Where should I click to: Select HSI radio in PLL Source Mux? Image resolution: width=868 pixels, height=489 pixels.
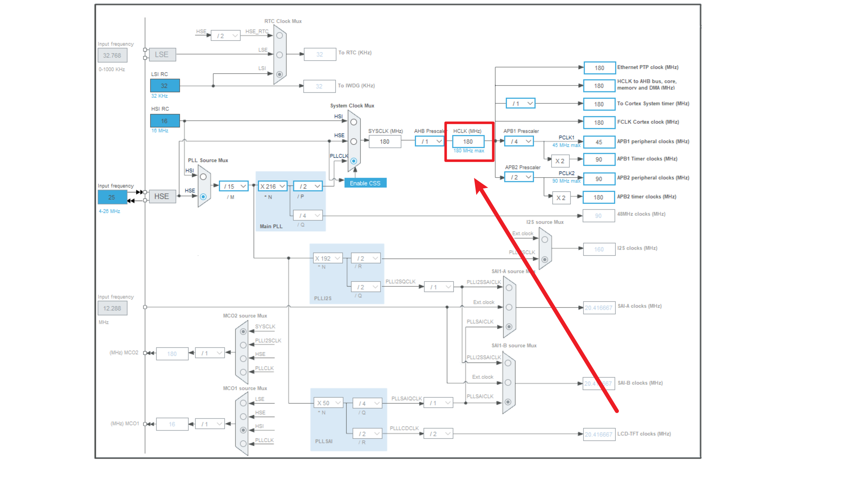[x=203, y=177]
